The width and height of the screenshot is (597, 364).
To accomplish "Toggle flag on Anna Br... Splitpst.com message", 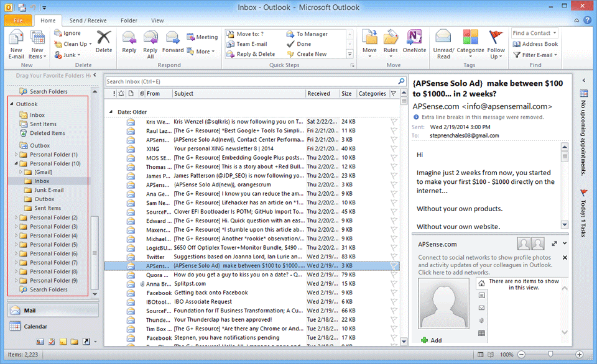I will [394, 284].
